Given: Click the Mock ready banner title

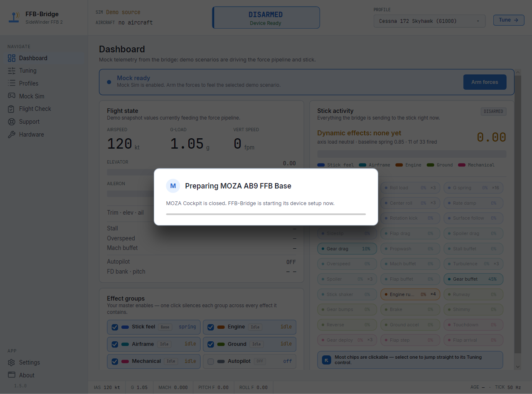Looking at the screenshot, I should (x=133, y=78).
